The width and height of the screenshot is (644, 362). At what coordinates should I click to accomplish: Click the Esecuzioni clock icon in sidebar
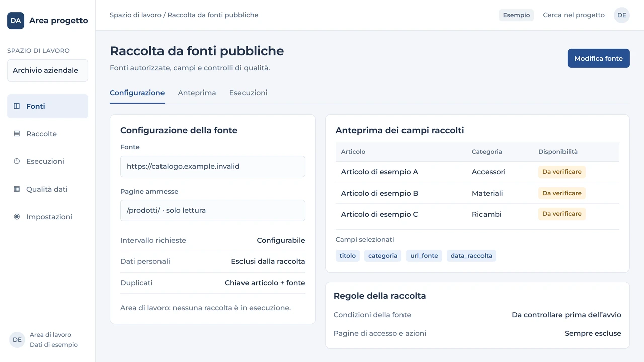pos(17,161)
